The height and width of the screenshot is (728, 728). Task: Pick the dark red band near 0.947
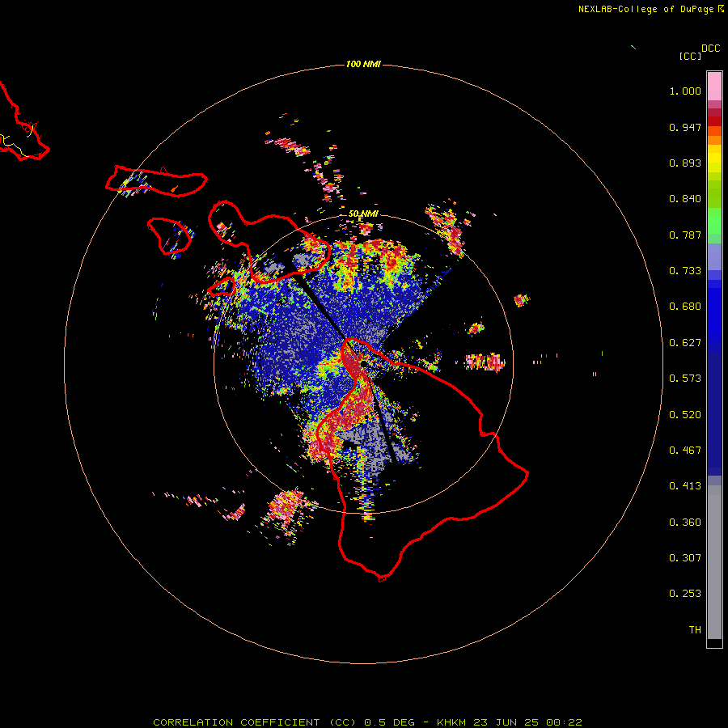click(714, 121)
